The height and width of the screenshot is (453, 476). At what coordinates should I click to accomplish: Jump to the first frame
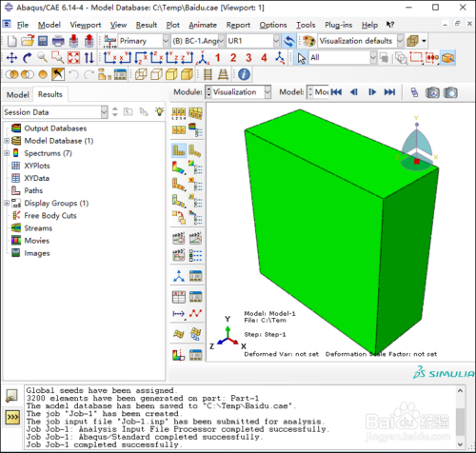coord(336,92)
